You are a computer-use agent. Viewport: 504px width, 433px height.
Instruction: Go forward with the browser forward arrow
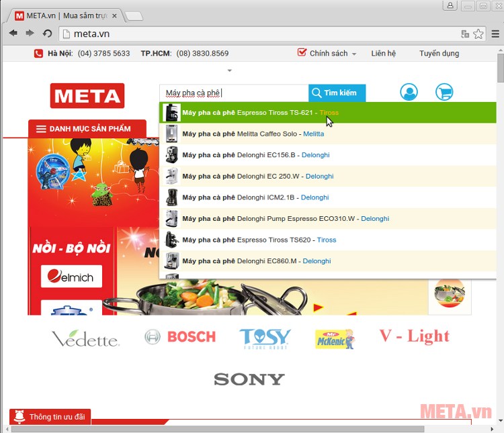coord(30,33)
